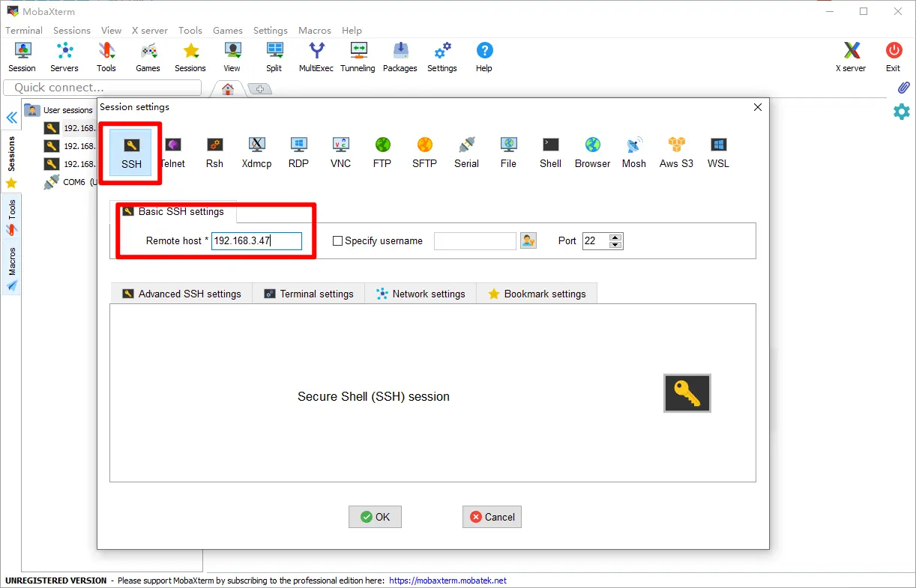Switch to the Macros side tab
Viewport: 916px width, 588px height.
(11, 269)
